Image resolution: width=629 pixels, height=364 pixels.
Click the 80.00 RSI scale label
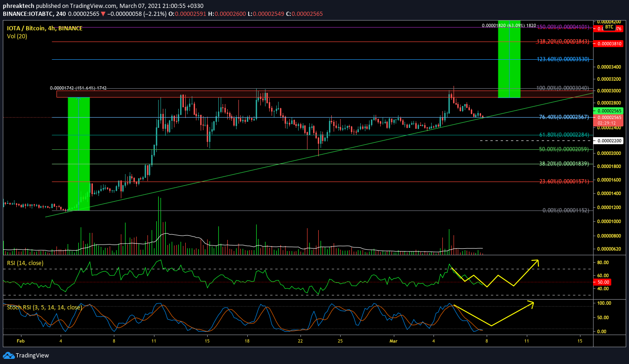coord(603,263)
